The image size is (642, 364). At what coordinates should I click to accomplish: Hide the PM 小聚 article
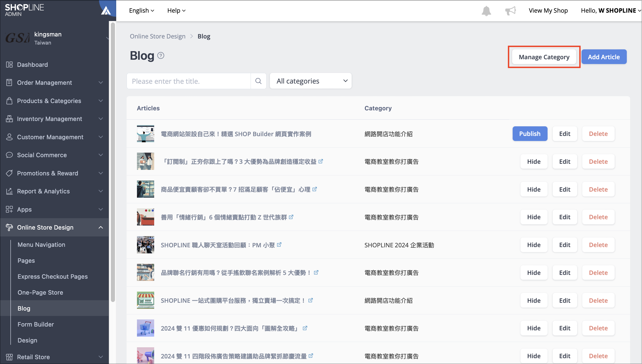(x=534, y=245)
